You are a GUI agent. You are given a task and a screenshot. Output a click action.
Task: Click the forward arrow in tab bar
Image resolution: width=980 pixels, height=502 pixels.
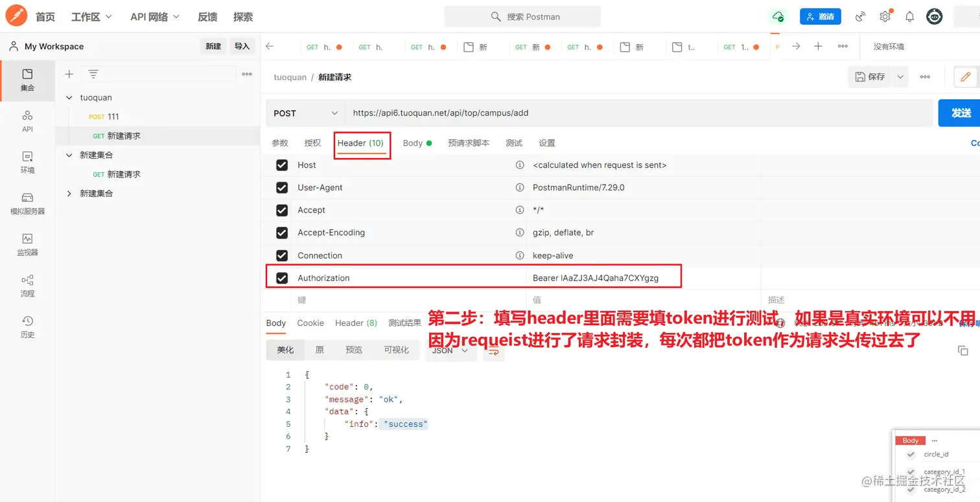(x=796, y=46)
